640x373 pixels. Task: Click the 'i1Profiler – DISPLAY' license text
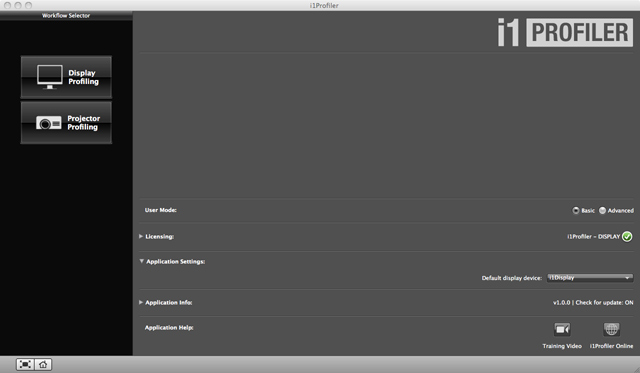pos(593,237)
